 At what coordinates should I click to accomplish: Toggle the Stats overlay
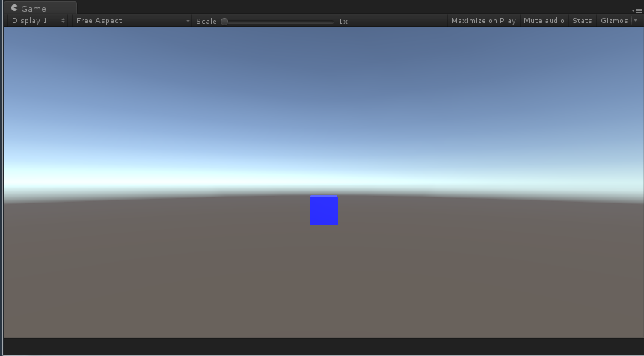[x=582, y=21]
